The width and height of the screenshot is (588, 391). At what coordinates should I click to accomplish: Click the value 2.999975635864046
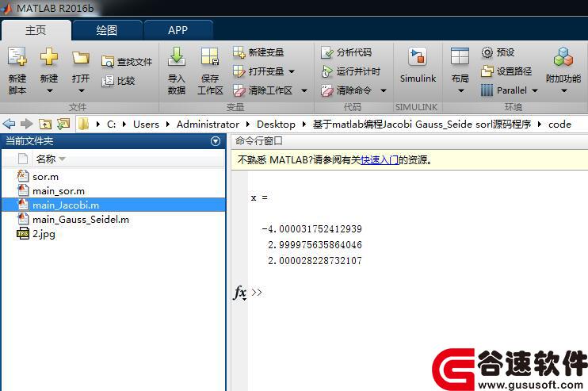point(315,244)
